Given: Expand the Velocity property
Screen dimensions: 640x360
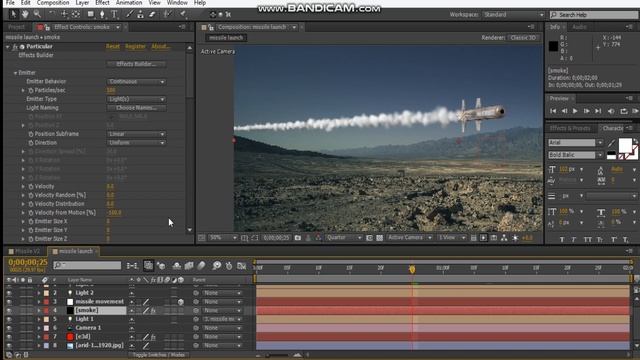Looking at the screenshot, I should click(23, 187).
